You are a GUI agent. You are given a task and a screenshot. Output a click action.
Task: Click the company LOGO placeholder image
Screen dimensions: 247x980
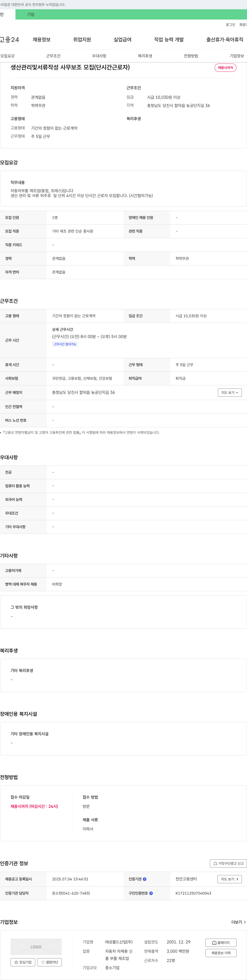(x=36, y=947)
